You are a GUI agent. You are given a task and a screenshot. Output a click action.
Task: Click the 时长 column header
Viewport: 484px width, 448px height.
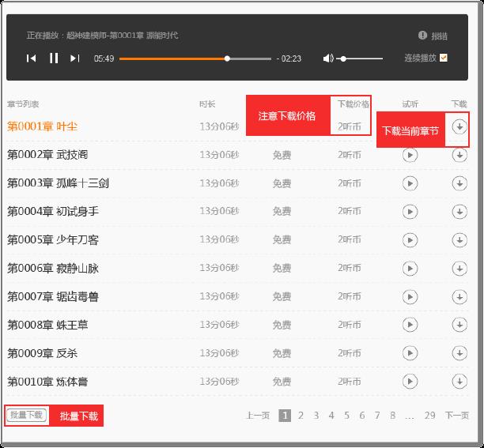(x=207, y=104)
